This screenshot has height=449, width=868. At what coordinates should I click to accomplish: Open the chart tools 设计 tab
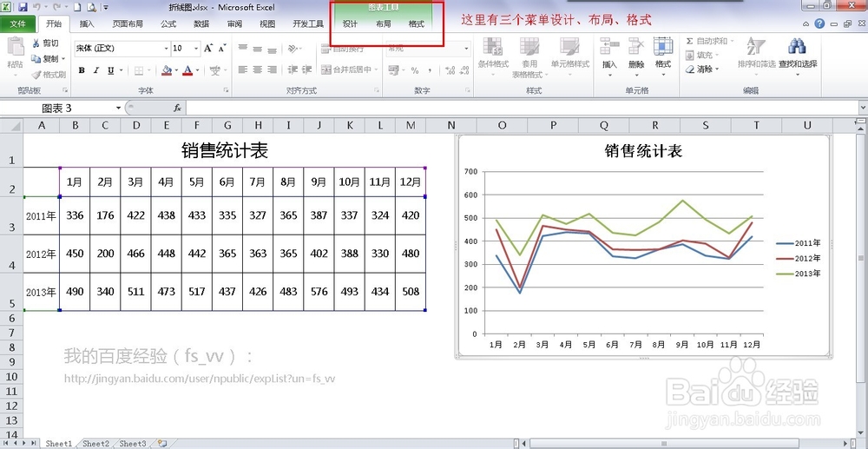coord(350,23)
